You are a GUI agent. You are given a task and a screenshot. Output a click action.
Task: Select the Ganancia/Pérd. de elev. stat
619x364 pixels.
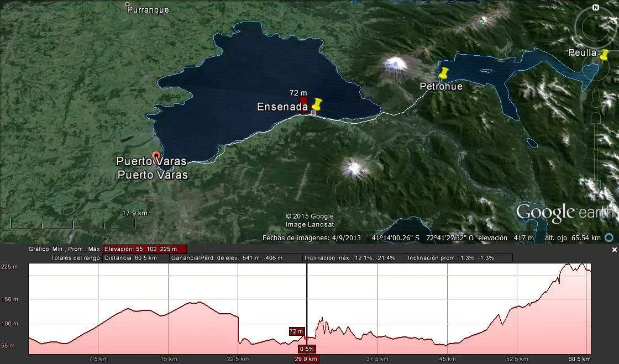(227, 258)
